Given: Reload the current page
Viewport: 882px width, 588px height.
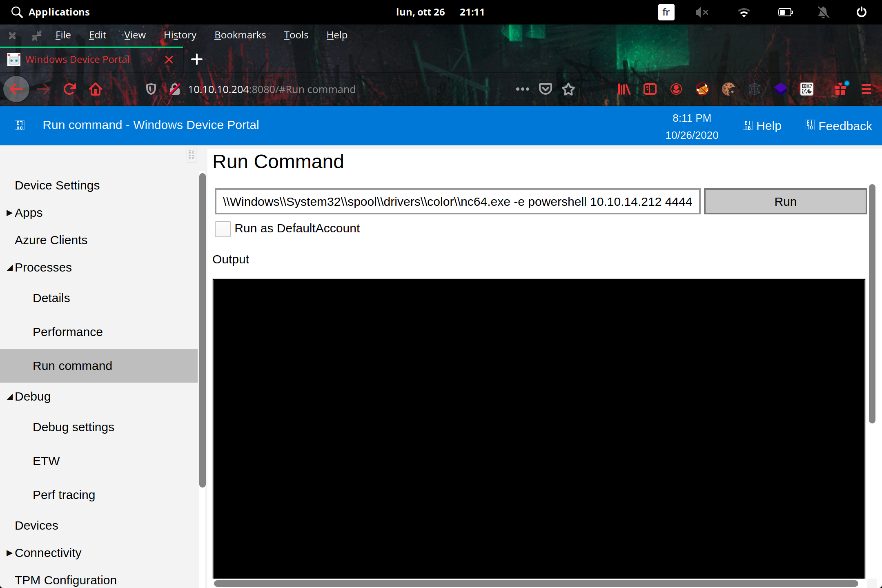Looking at the screenshot, I should pyautogui.click(x=69, y=89).
